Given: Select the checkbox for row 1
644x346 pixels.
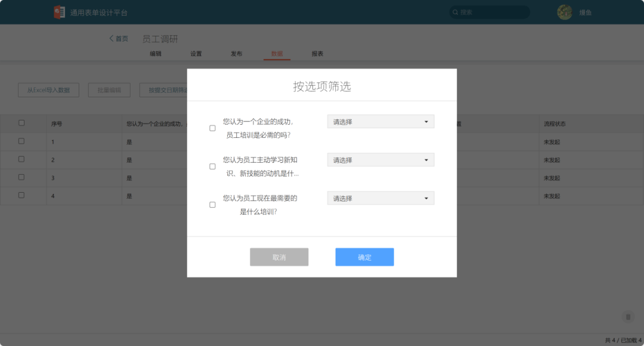Looking at the screenshot, I should coord(22,141).
